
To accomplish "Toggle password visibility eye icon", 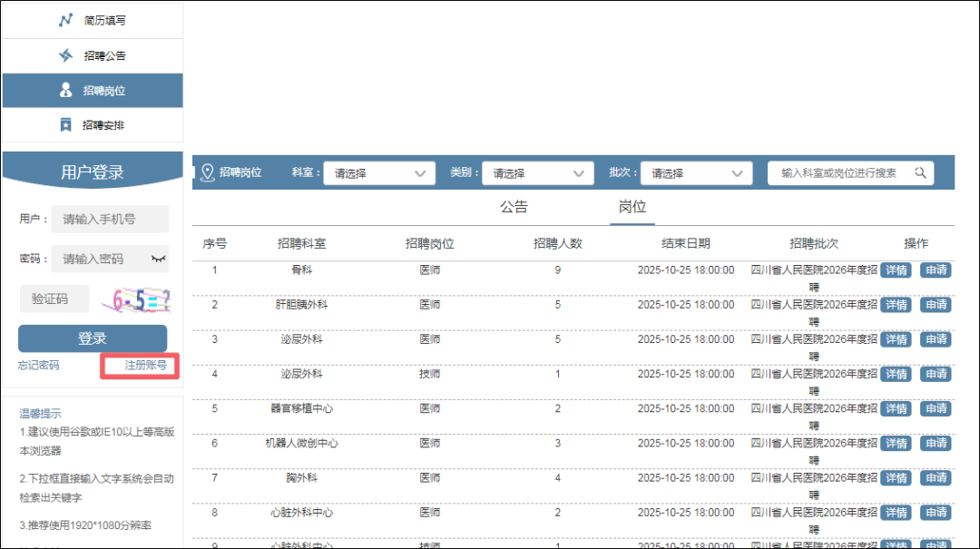I will (x=158, y=259).
